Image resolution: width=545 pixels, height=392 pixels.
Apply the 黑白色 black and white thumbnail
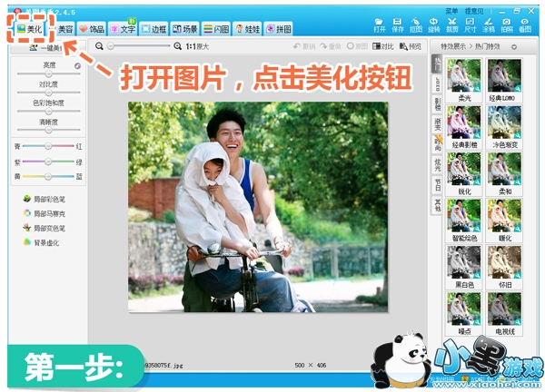coord(464,268)
